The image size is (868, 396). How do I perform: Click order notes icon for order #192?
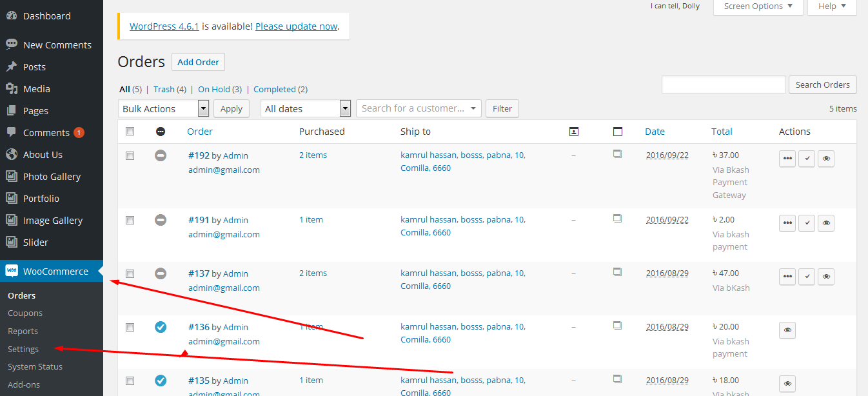click(617, 154)
